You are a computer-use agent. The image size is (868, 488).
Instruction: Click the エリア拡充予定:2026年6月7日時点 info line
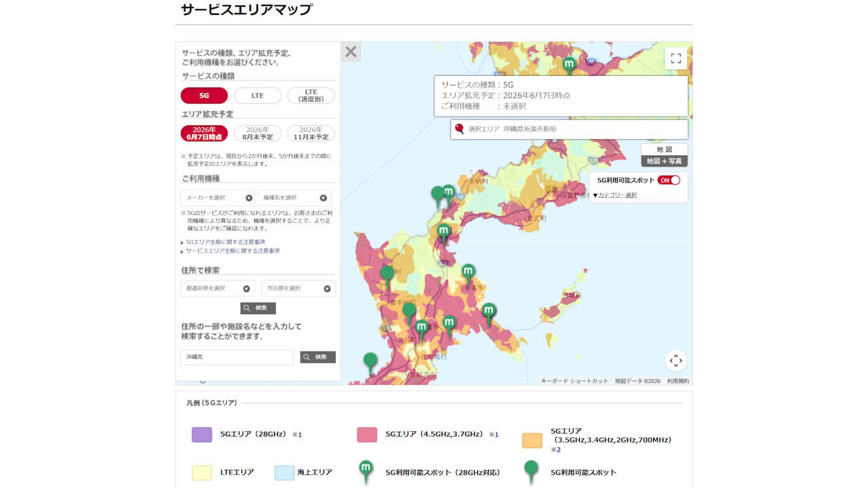(505, 96)
